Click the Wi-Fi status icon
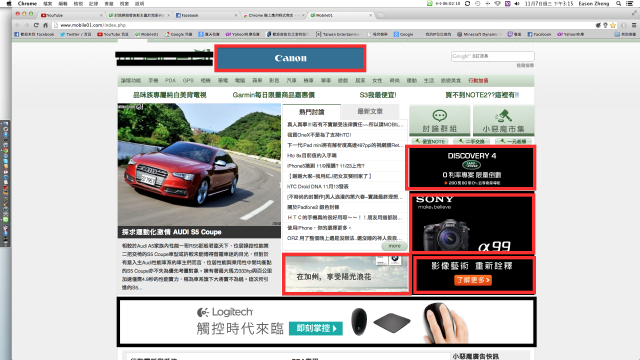This screenshot has width=640, height=360. tap(498, 3)
